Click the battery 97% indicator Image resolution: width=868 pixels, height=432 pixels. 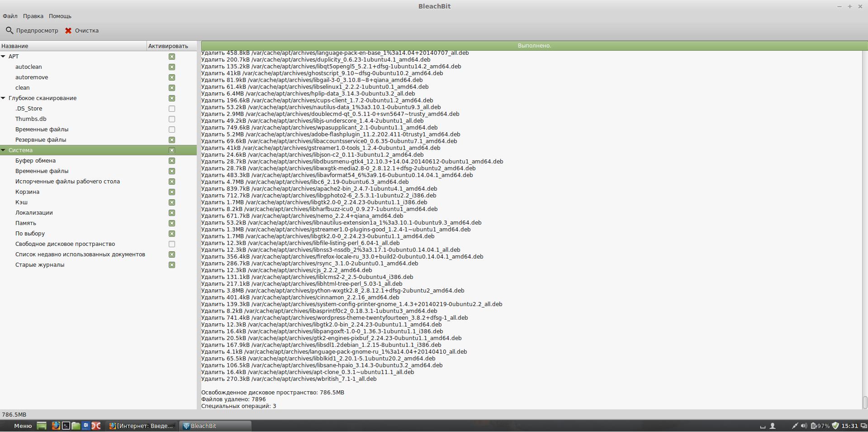tap(821, 426)
